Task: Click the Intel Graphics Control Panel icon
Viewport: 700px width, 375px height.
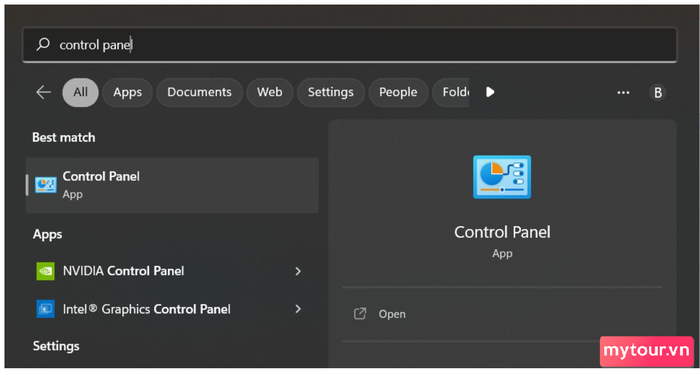Action: 46,309
